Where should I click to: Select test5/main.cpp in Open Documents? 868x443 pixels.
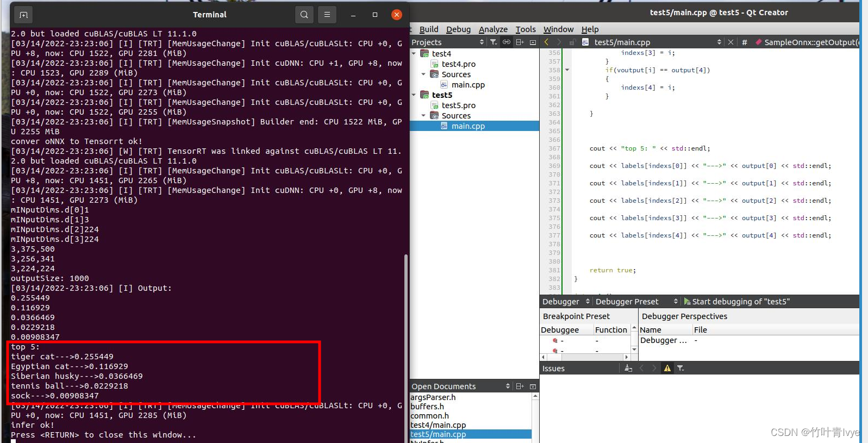point(471,434)
